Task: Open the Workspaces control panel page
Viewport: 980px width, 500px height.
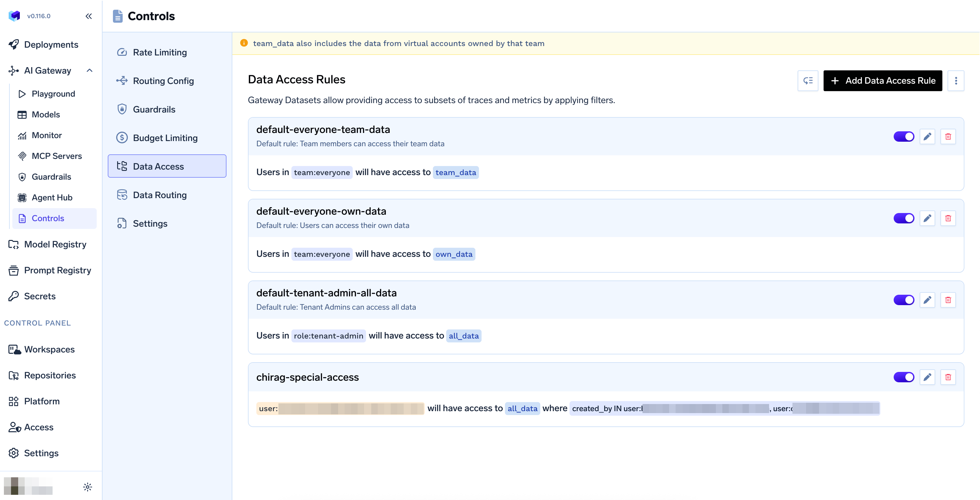Action: pyautogui.click(x=49, y=350)
